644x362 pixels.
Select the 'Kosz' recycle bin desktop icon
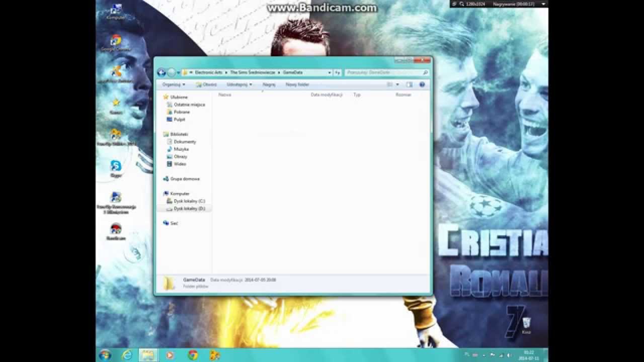(x=526, y=325)
